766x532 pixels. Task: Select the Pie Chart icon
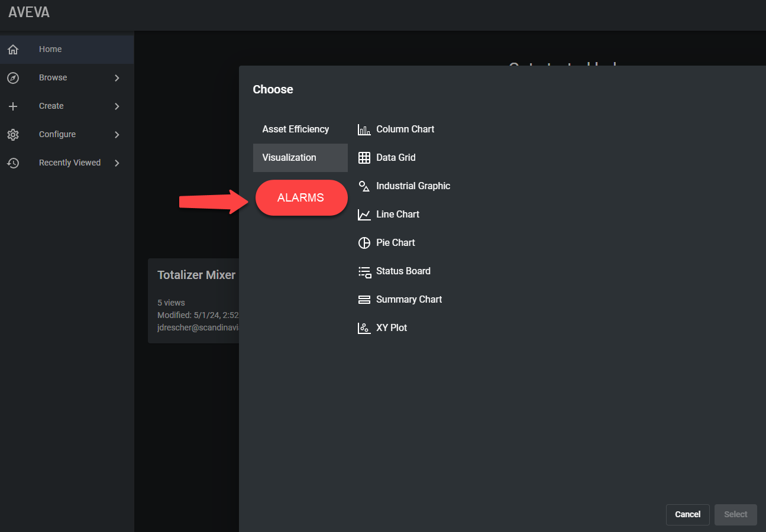[x=364, y=243]
